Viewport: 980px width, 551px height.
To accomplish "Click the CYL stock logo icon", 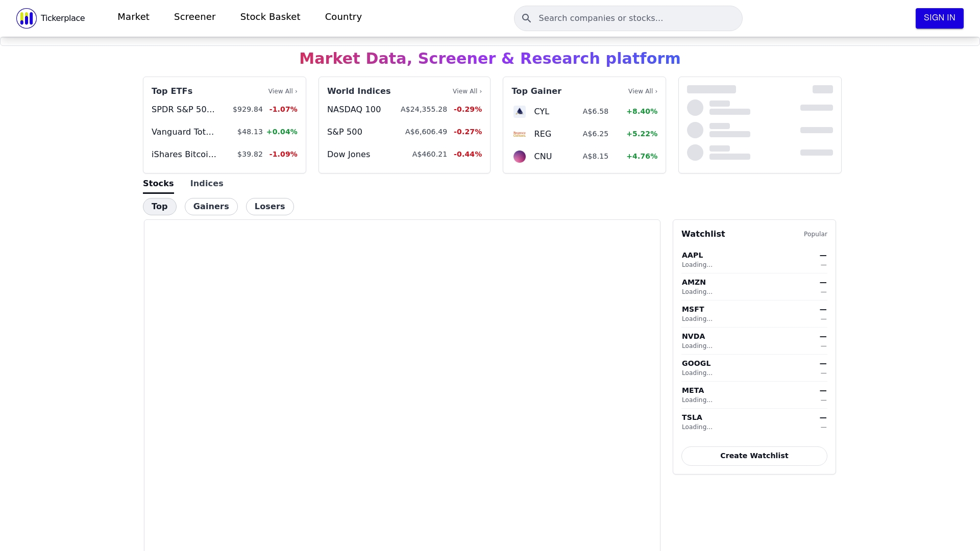I will click(x=519, y=111).
